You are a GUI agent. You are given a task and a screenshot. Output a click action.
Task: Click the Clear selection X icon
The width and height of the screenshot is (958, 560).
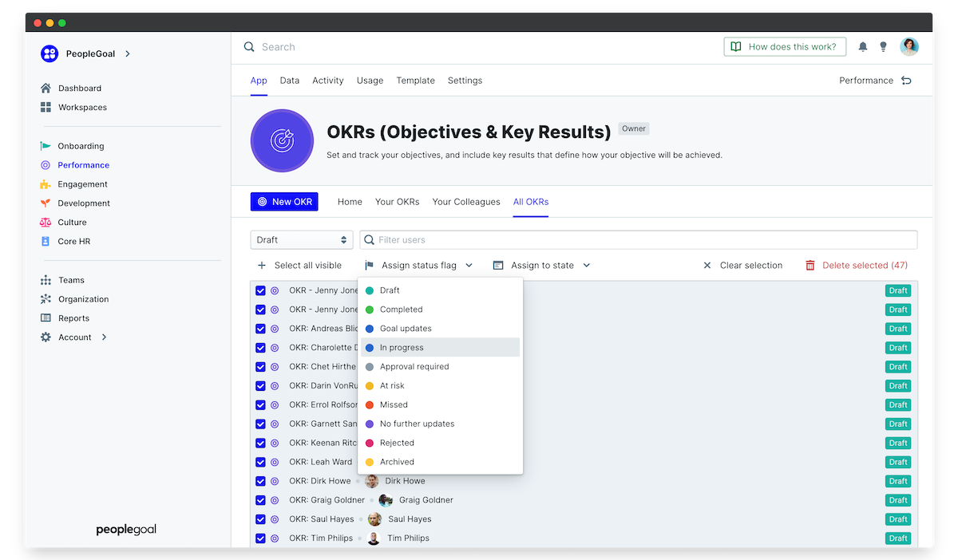pyautogui.click(x=707, y=266)
